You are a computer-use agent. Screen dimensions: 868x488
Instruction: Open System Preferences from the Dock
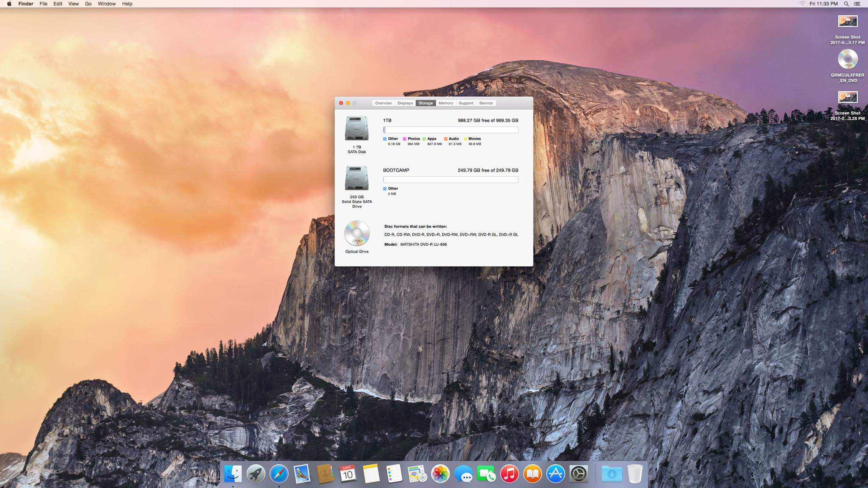point(579,474)
